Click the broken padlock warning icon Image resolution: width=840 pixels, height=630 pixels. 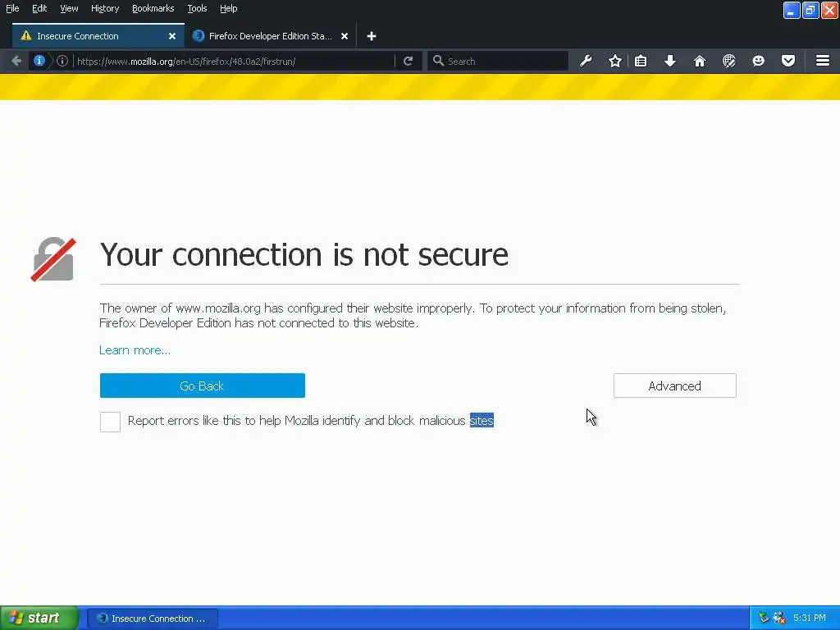pos(53,259)
